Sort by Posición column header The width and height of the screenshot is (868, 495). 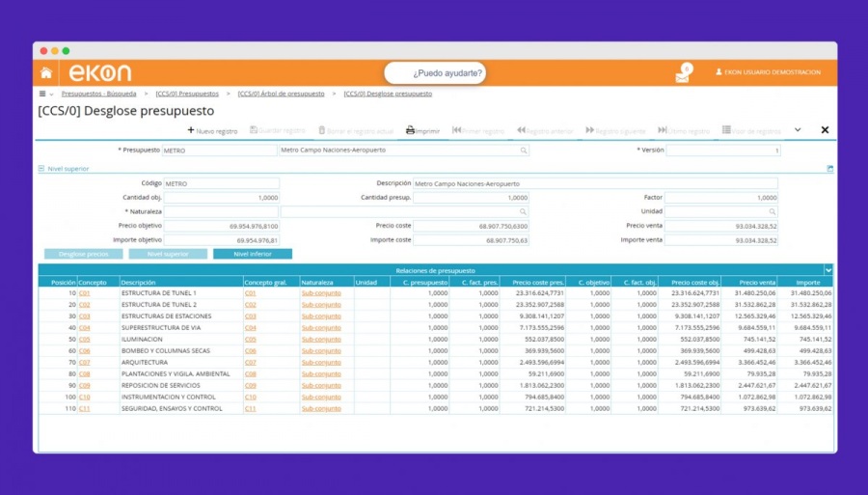point(63,283)
